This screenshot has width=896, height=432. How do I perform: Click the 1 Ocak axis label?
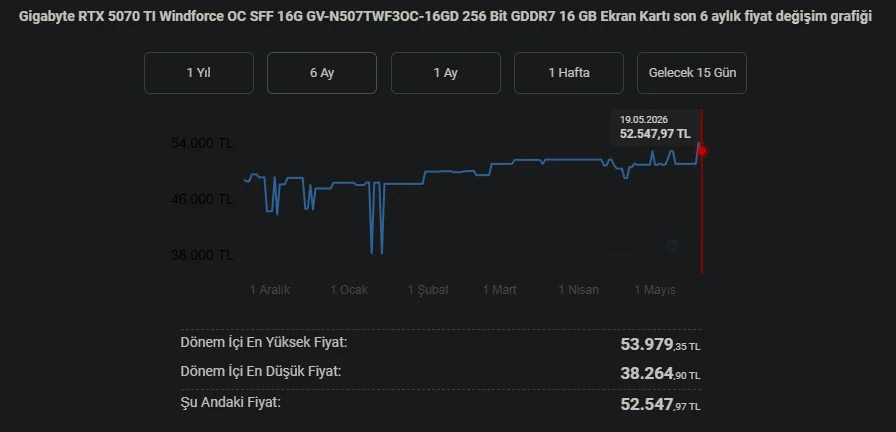pos(349,290)
